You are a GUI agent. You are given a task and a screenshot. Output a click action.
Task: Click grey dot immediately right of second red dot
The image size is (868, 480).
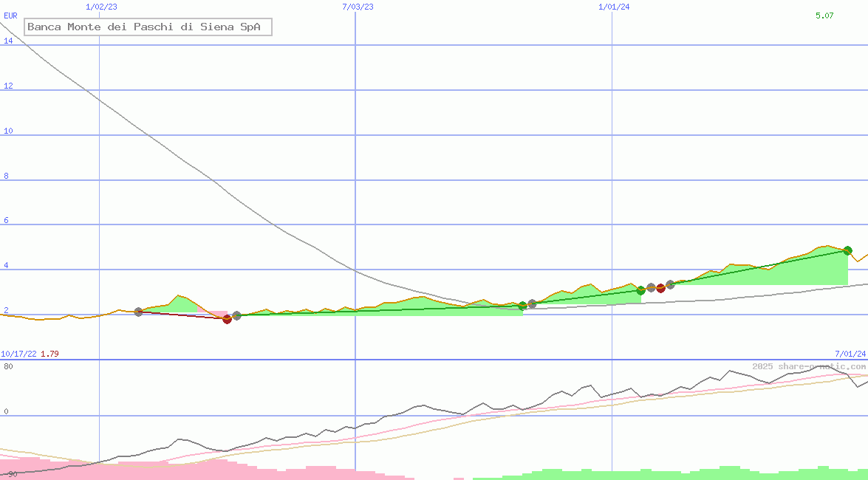(x=670, y=284)
